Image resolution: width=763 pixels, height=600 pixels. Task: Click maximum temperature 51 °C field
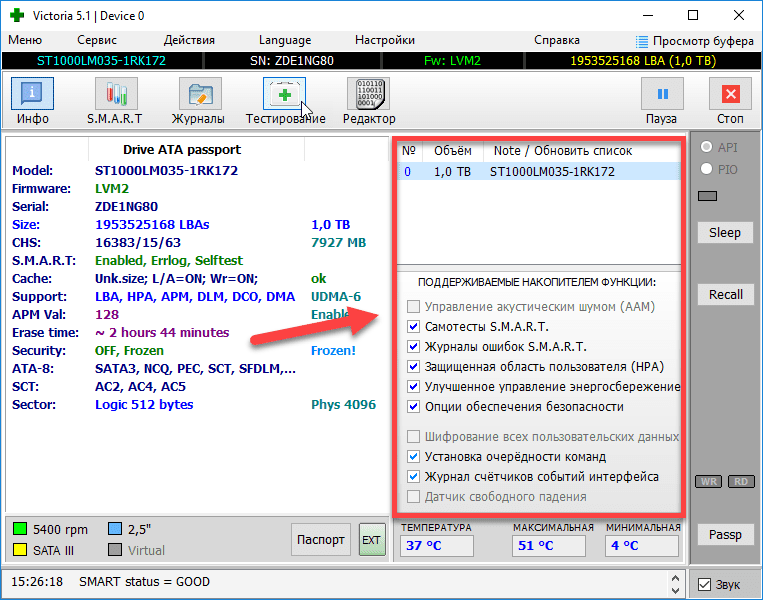[548, 545]
